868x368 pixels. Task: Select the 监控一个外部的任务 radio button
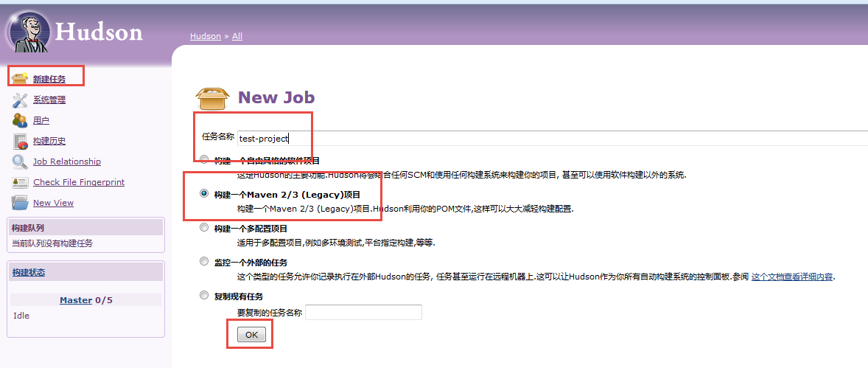[x=204, y=261]
